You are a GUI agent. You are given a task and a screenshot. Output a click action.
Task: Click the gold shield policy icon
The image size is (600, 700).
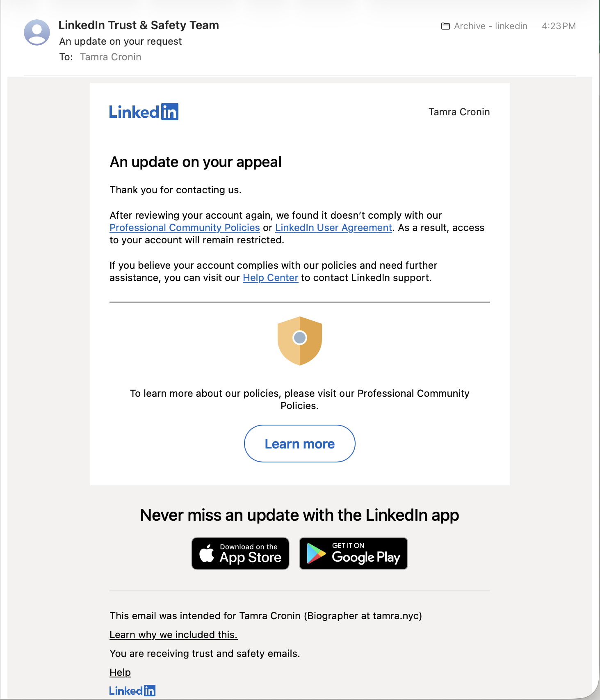tap(299, 340)
